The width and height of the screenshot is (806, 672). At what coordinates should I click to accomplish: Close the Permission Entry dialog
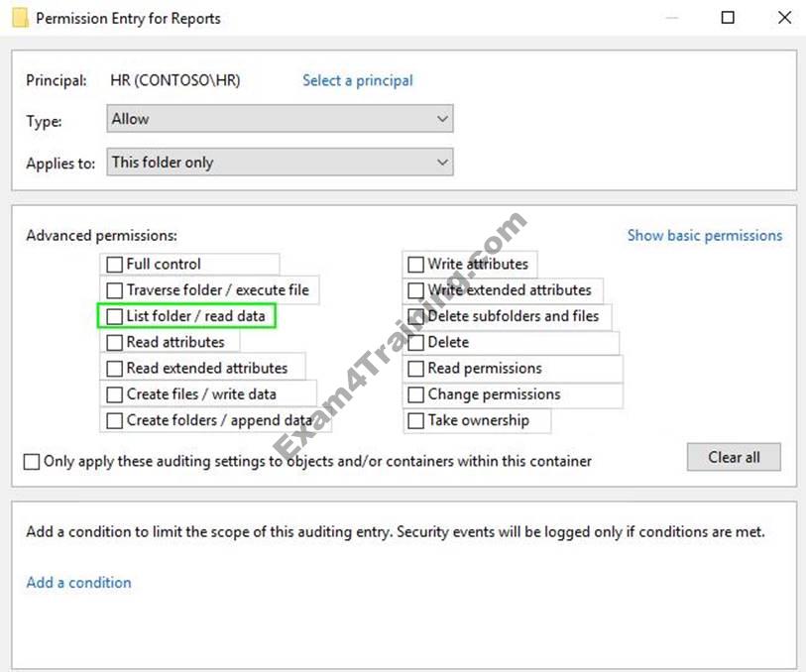pos(783,18)
